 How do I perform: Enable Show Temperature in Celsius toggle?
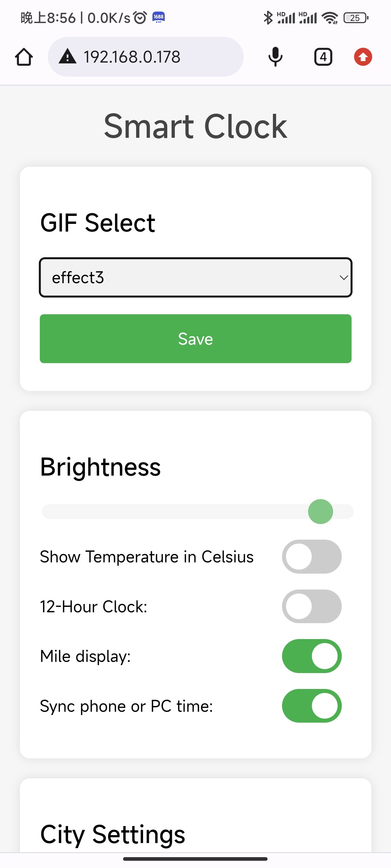[312, 557]
